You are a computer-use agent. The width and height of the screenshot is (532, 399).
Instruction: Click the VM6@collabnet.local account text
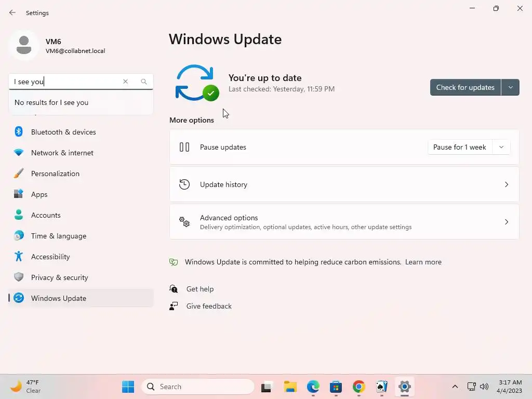tap(75, 51)
